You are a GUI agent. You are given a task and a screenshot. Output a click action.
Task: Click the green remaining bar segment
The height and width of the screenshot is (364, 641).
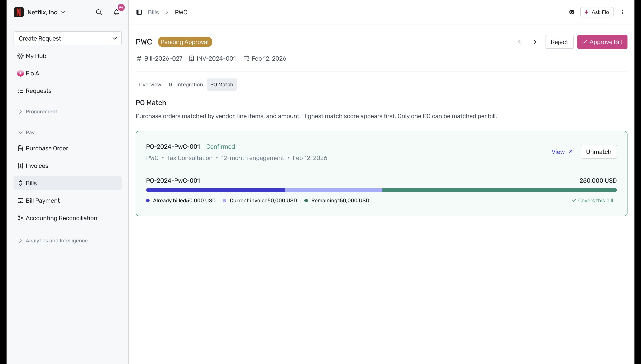point(500,190)
